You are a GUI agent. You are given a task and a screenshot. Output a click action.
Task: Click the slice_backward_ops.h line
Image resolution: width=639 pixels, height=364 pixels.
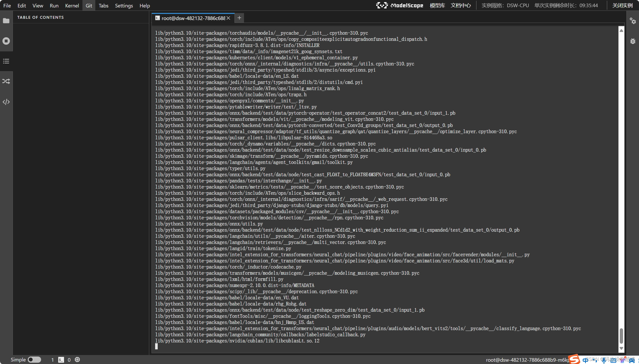coord(247,193)
